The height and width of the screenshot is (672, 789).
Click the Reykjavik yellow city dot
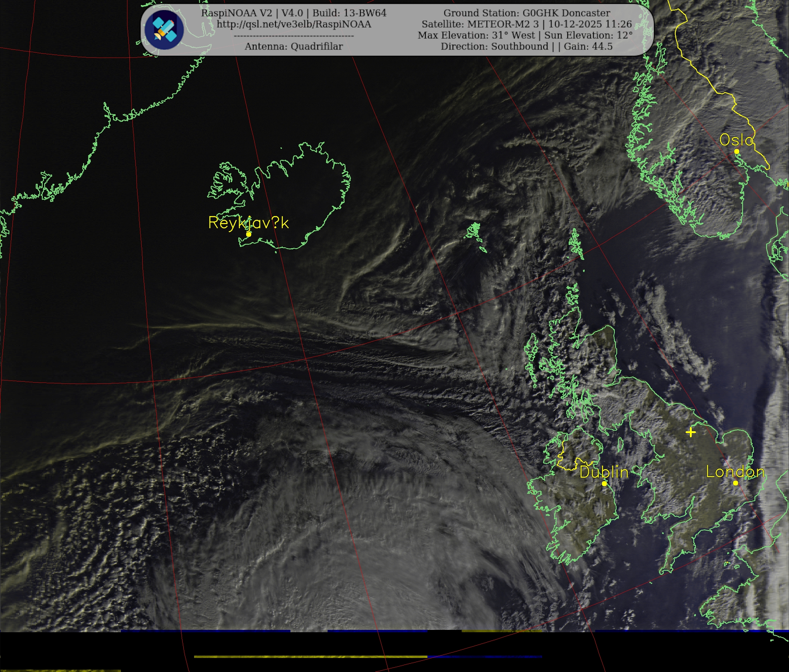[x=249, y=234]
